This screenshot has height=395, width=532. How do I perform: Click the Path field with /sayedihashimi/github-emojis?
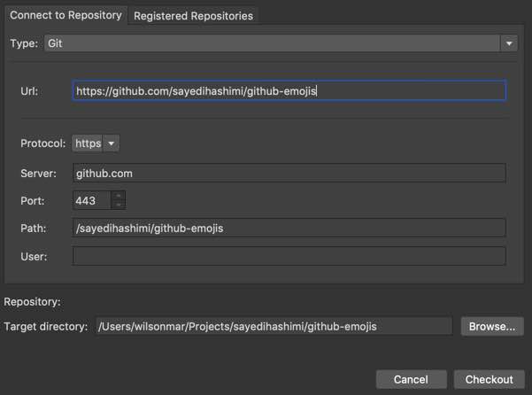289,228
